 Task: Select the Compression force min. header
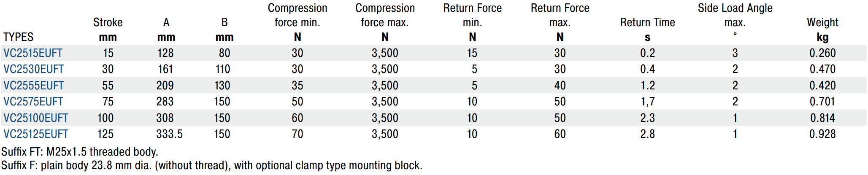pos(297,15)
